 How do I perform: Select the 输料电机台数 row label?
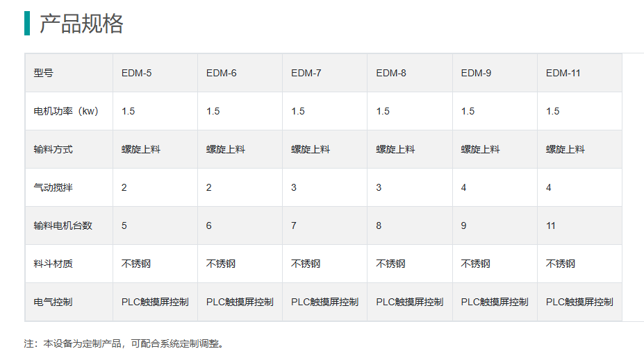[x=63, y=225]
